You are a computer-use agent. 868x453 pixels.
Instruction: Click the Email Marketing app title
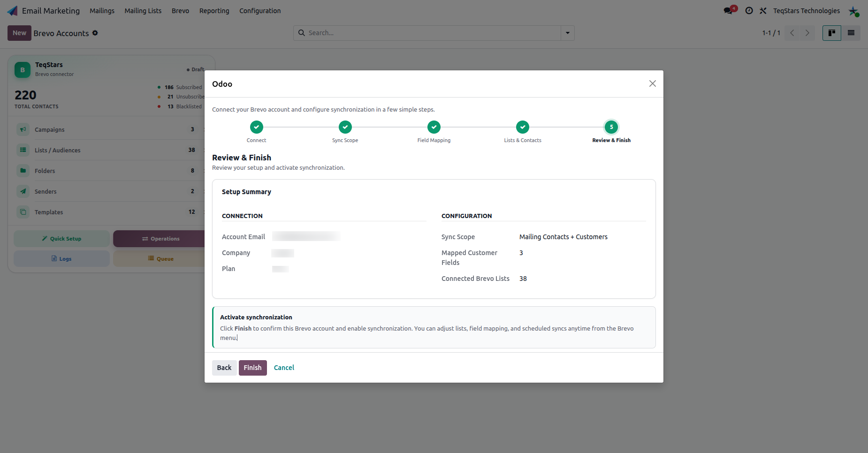pyautogui.click(x=51, y=11)
